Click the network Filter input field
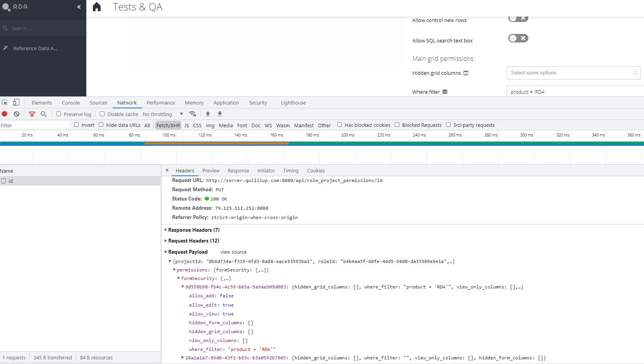This screenshot has width=644, height=364. [34, 125]
